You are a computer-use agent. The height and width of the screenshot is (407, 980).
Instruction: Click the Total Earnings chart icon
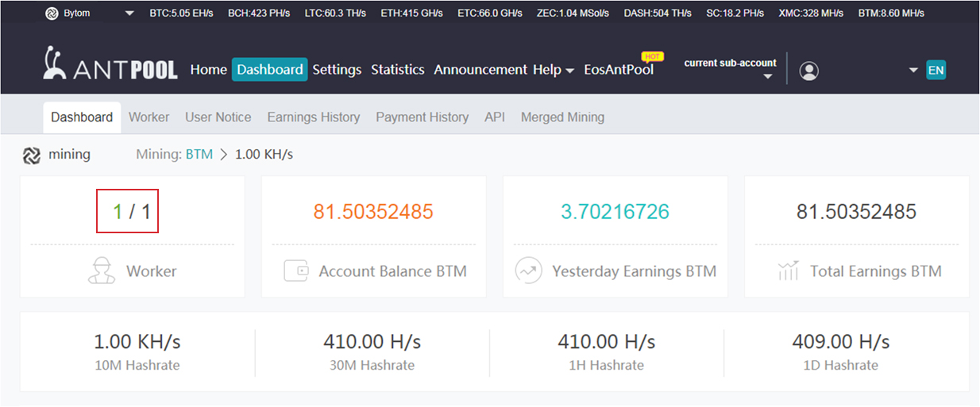coord(788,271)
